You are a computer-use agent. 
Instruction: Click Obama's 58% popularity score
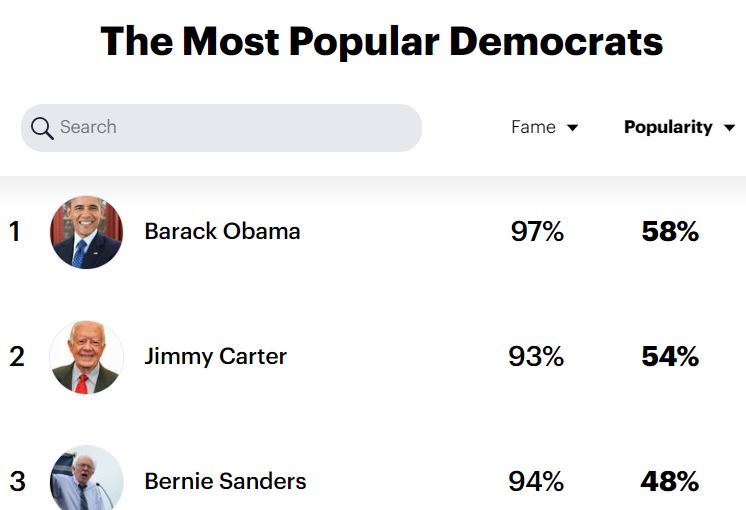[x=670, y=232]
